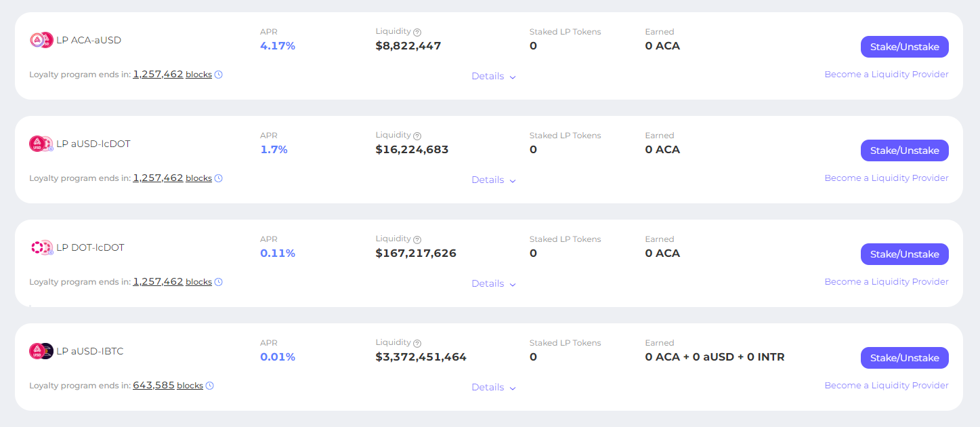Click the Liquidity help icon in aUSD-IBTC row

click(x=417, y=343)
